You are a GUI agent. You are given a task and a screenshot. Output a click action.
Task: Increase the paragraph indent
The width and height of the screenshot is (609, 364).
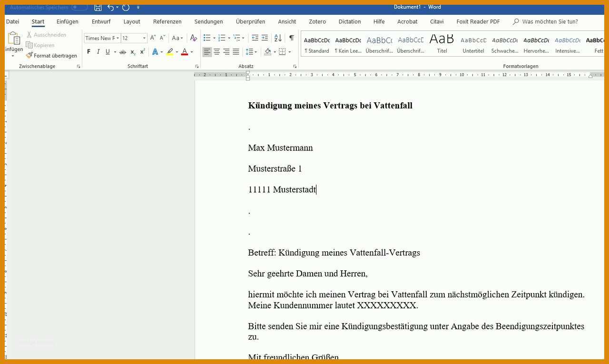[x=265, y=38]
